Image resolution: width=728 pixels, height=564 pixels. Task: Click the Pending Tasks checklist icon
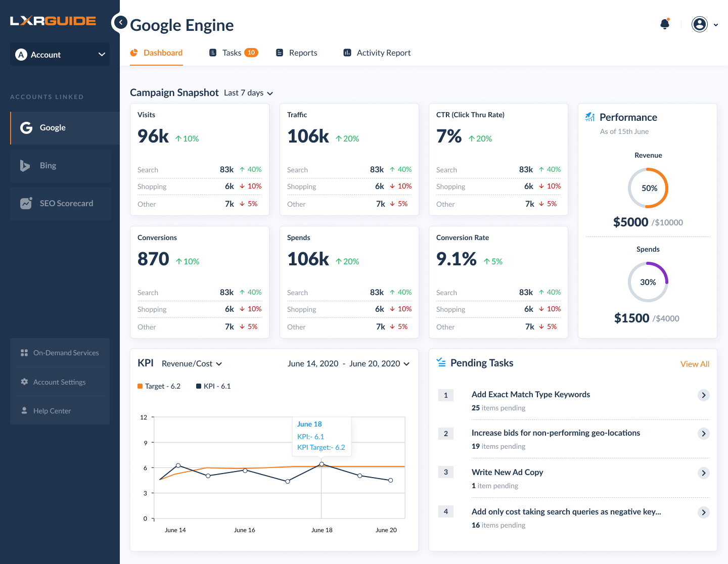point(441,362)
